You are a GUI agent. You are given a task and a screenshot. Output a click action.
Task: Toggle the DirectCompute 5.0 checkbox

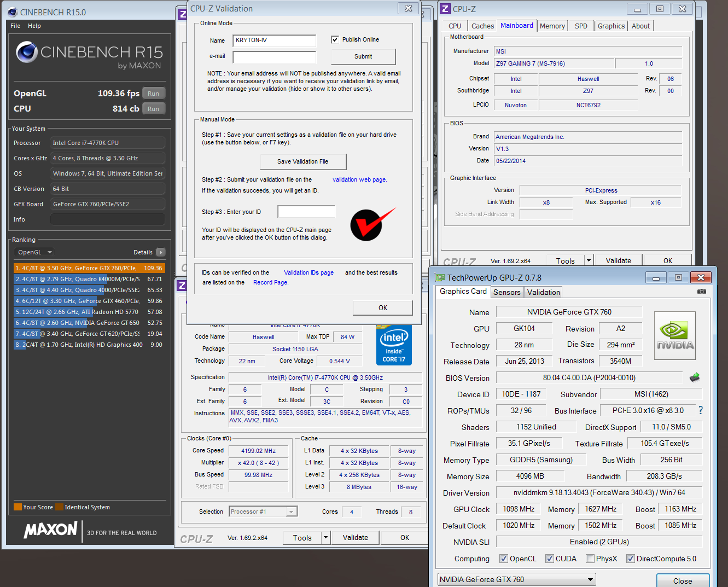631,559
